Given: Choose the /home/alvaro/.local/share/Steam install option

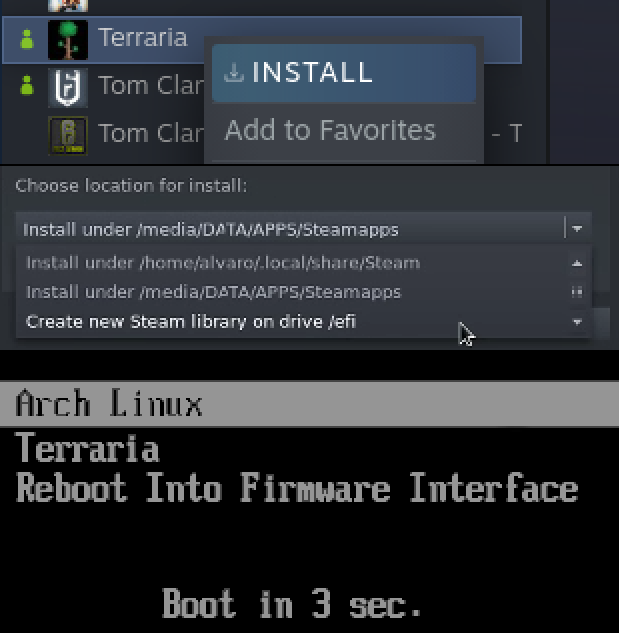Looking at the screenshot, I should (223, 263).
